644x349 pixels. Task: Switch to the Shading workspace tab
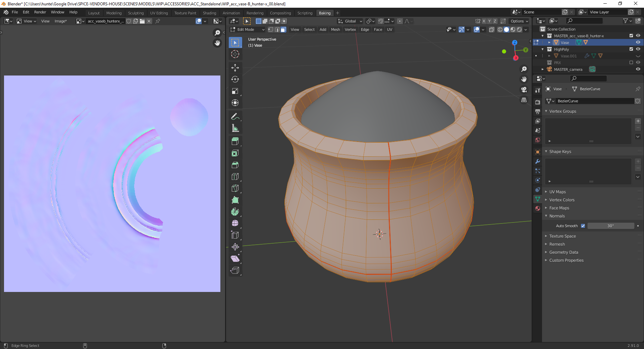(209, 13)
